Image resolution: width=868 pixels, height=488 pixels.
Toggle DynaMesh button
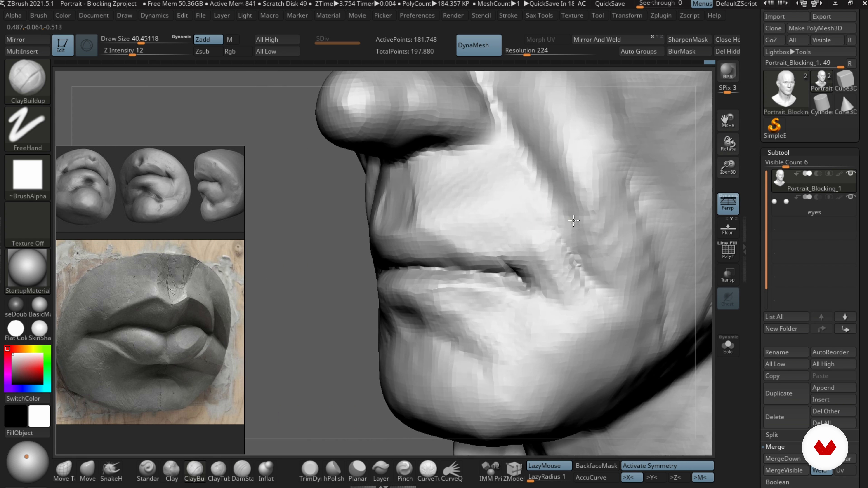point(479,45)
